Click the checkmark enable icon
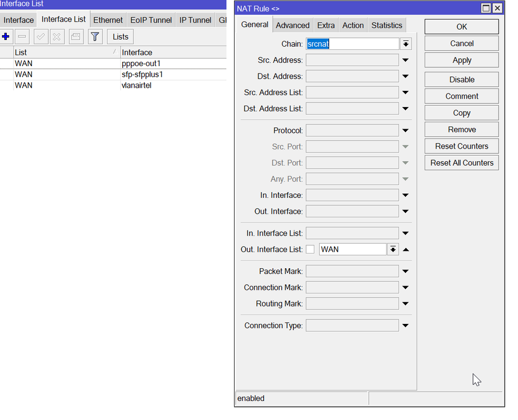Image resolution: width=518 pixels, height=420 pixels. [x=40, y=37]
